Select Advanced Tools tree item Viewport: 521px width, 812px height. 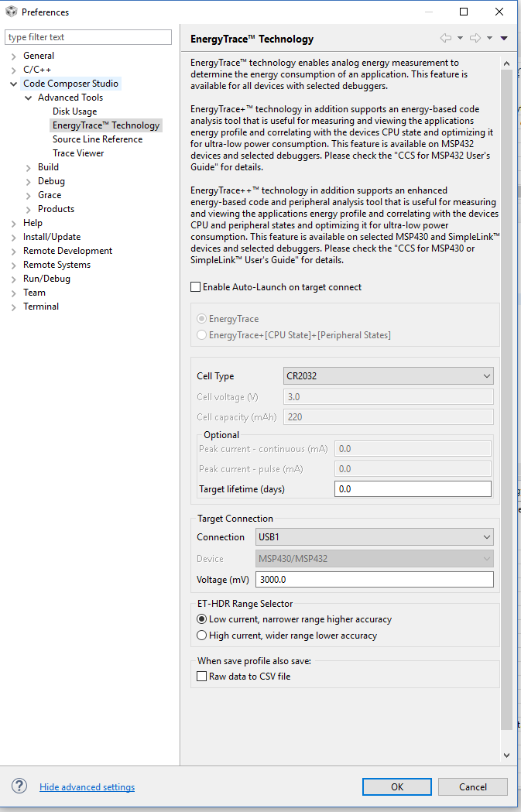pyautogui.click(x=70, y=98)
